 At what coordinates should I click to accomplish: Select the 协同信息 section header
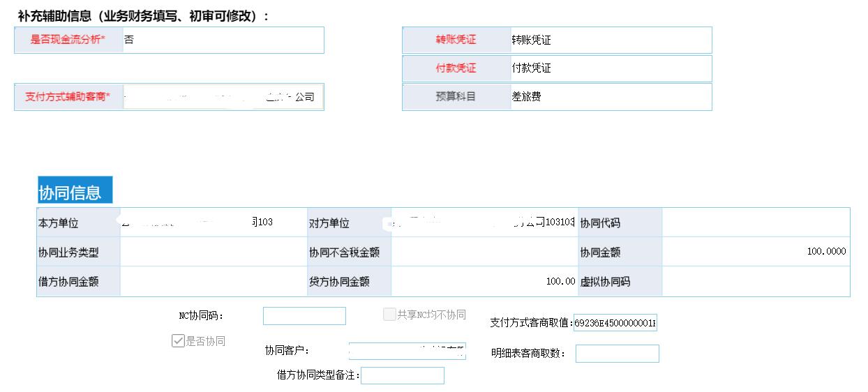pyautogui.click(x=75, y=190)
